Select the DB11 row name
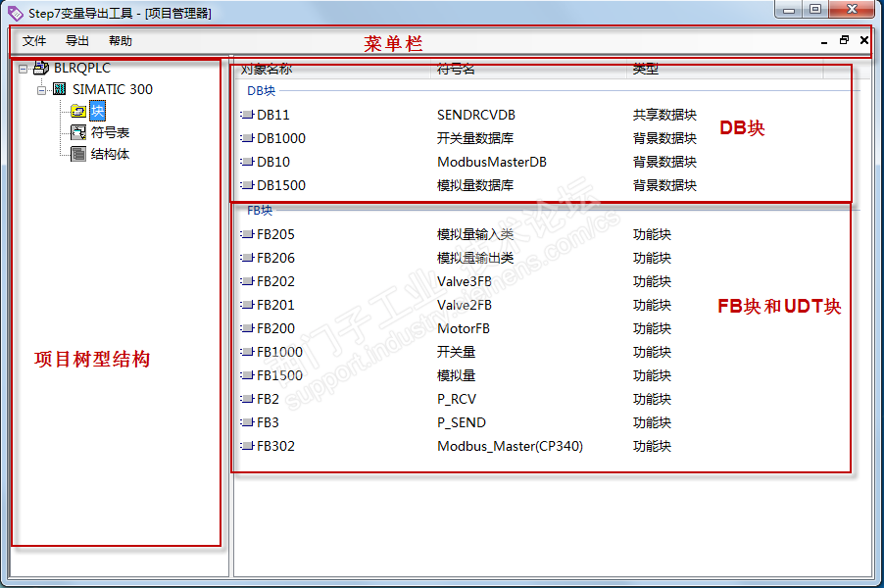884x588 pixels. coord(273,115)
